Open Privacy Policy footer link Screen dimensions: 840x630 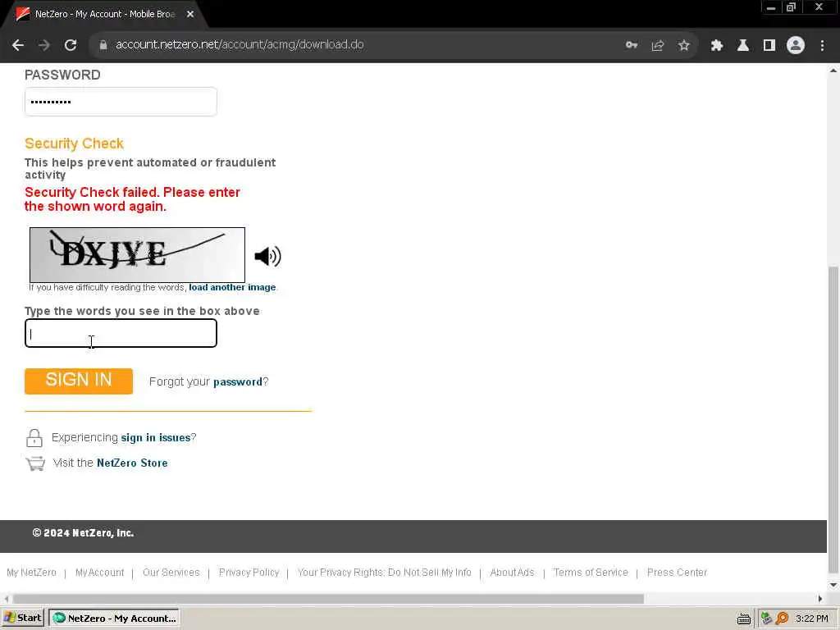tap(249, 572)
